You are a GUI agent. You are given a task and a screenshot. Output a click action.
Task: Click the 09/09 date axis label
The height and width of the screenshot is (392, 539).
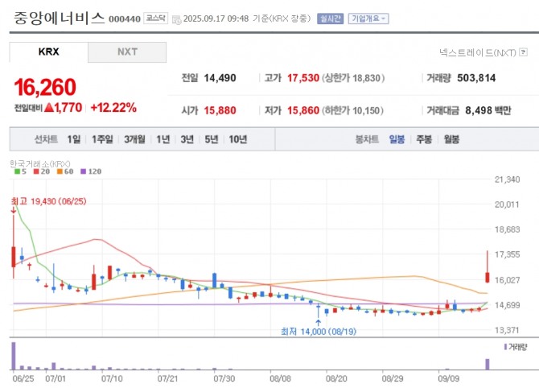(449, 379)
